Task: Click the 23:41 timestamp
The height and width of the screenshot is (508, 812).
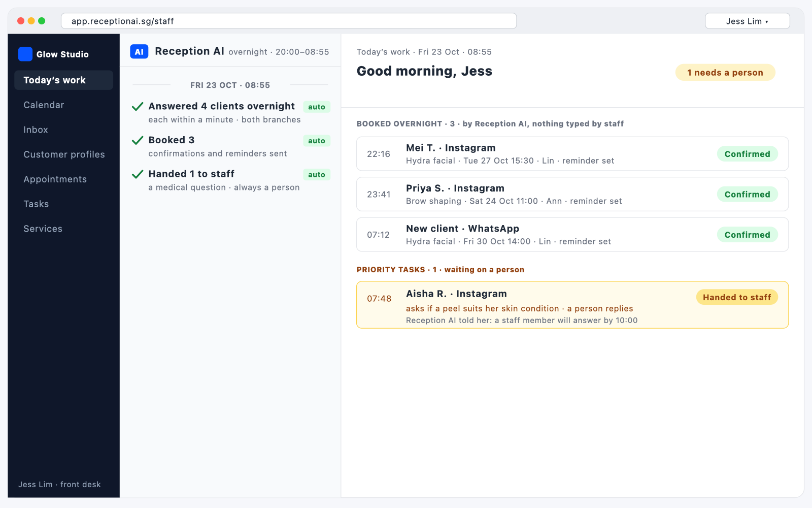Action: [x=379, y=194]
